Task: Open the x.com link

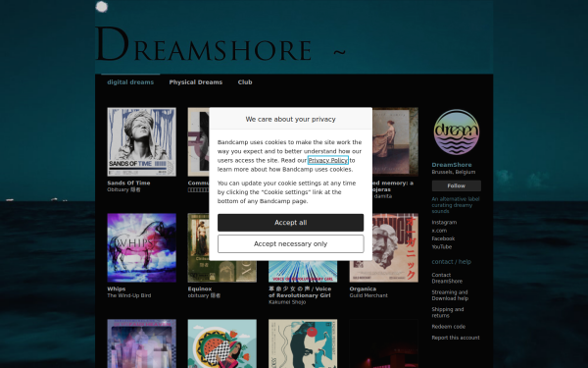Action: tap(439, 231)
